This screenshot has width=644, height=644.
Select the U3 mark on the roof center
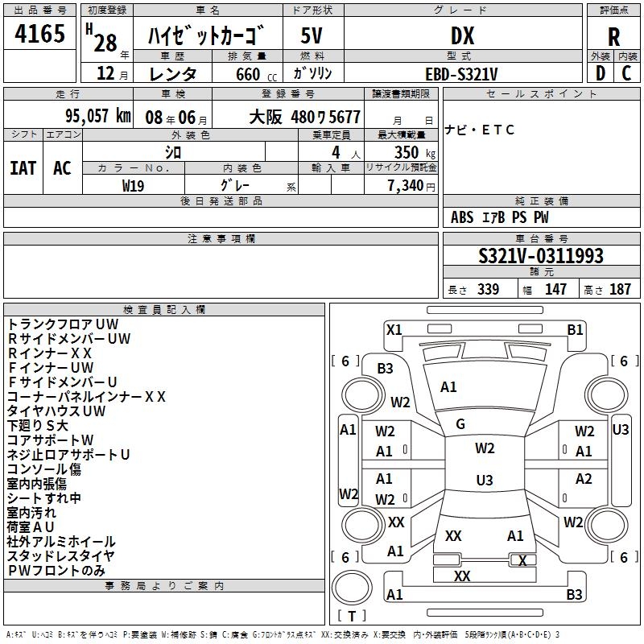[x=484, y=481]
